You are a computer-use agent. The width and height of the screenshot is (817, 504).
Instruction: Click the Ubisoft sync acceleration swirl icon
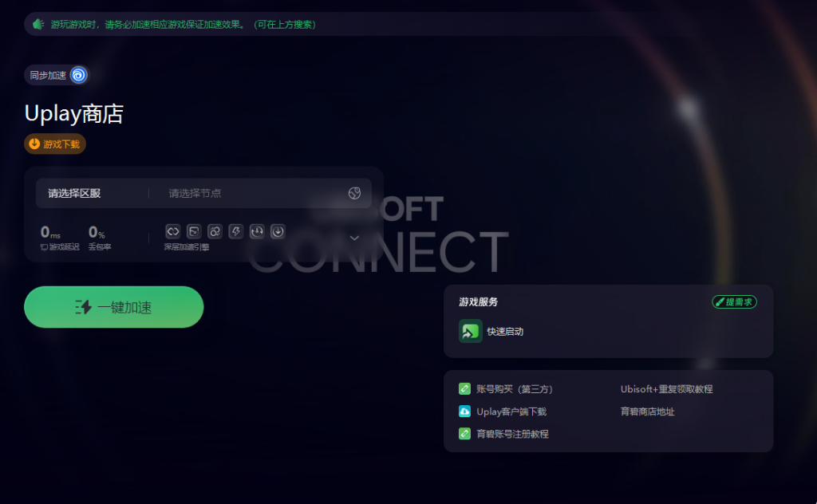(79, 76)
